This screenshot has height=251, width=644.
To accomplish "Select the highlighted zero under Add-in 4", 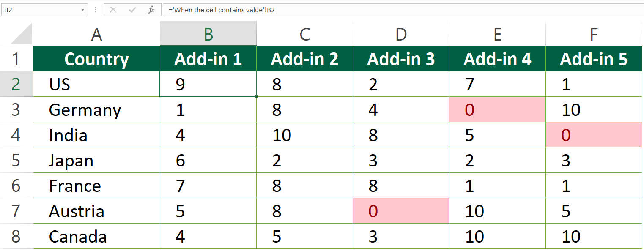I will (497, 109).
